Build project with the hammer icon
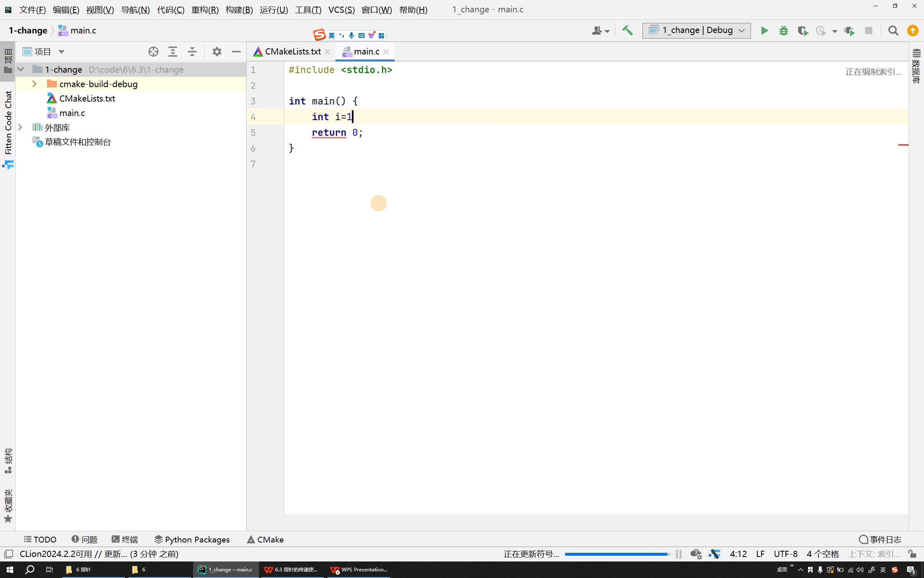The width and height of the screenshot is (924, 578). click(x=627, y=31)
